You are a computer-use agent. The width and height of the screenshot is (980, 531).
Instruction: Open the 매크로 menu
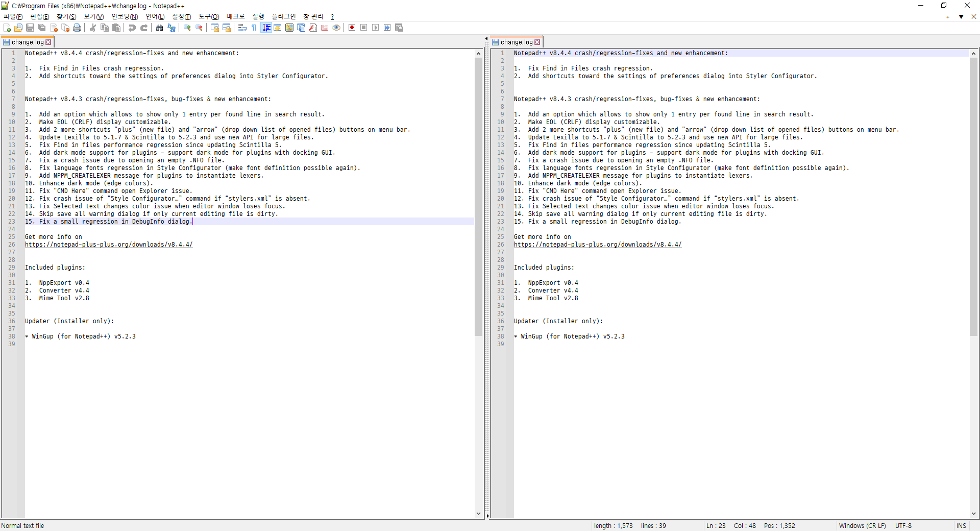coord(236,17)
